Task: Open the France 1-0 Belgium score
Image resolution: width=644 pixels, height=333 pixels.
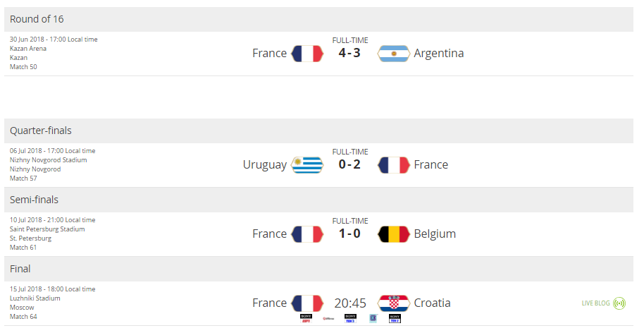Action: (x=349, y=234)
